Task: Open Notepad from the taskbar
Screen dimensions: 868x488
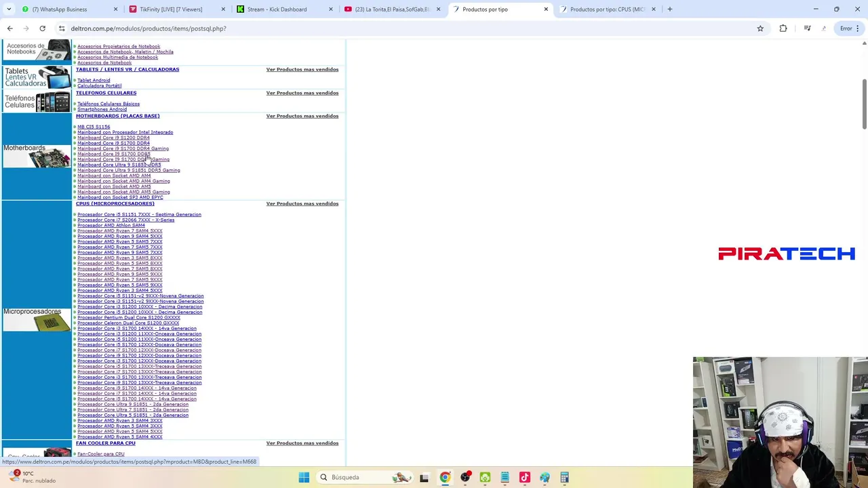Action: pos(505,477)
